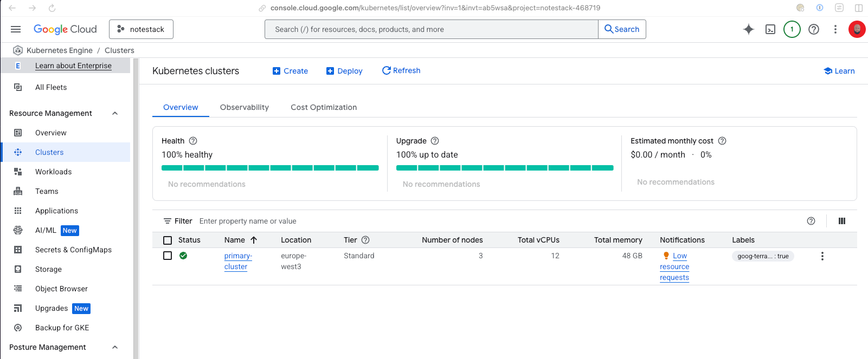Click the green healthy status icon
868x359 pixels.
tap(183, 256)
